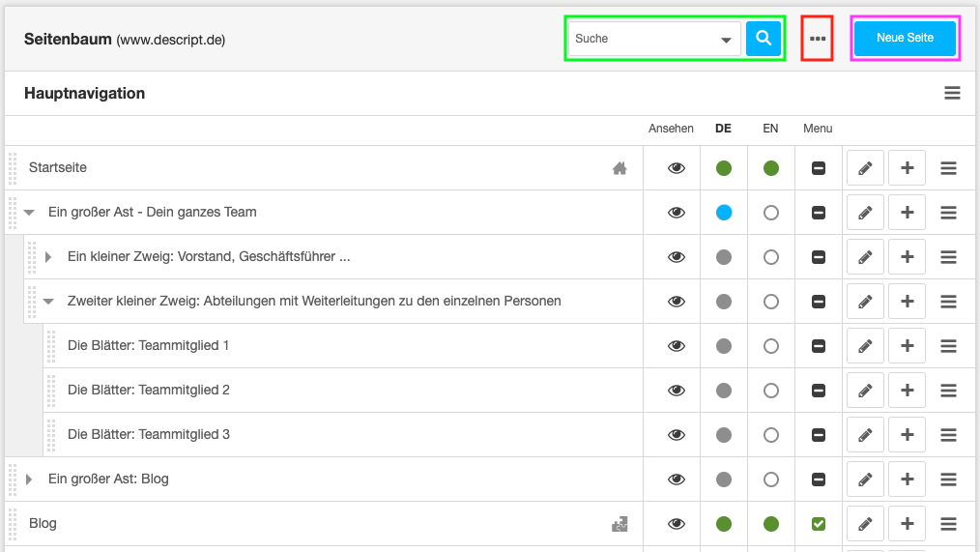The width and height of the screenshot is (980, 552).
Task: Select the EN circle for Zweiter kleiner Zweig
Action: click(x=771, y=302)
